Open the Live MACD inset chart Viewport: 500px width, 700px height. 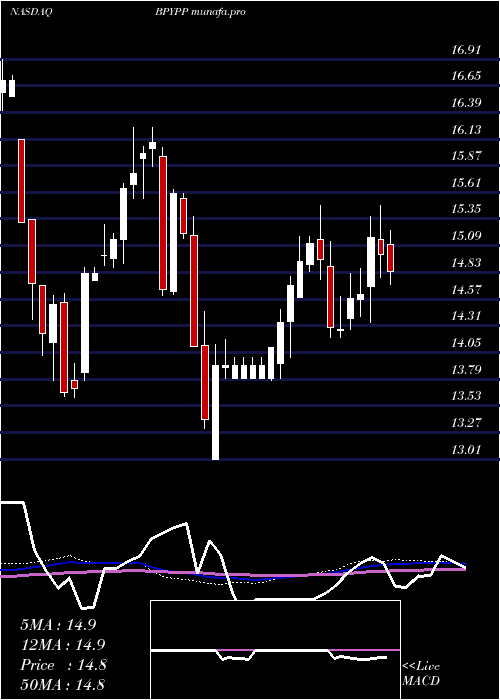[275, 650]
